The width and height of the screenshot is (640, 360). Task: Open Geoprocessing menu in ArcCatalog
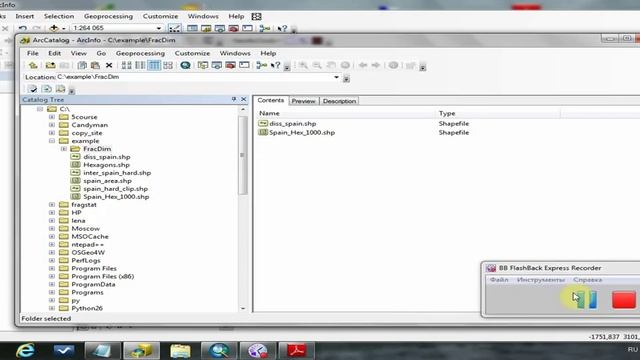[x=140, y=53]
